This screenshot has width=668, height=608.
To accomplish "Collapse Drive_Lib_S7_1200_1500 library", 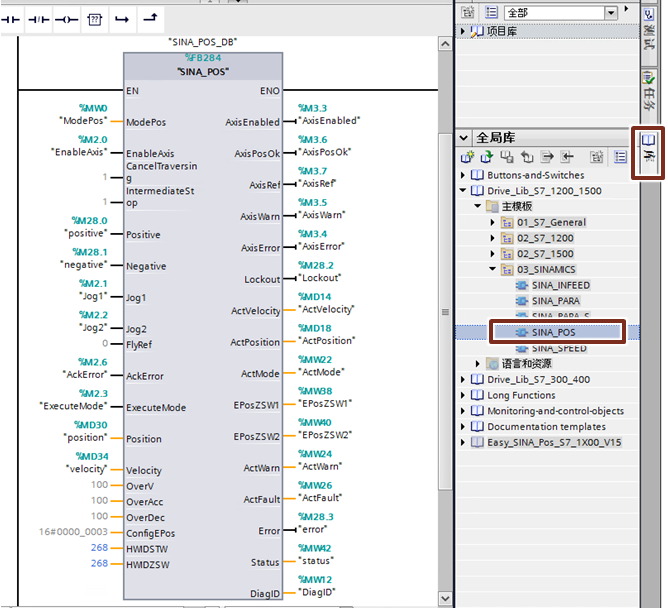I will (463, 190).
